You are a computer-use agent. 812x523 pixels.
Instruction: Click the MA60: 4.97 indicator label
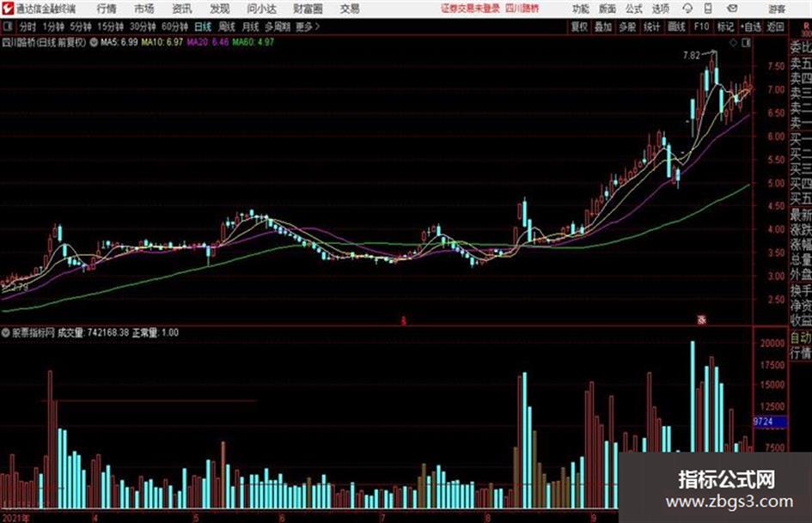pyautogui.click(x=253, y=42)
